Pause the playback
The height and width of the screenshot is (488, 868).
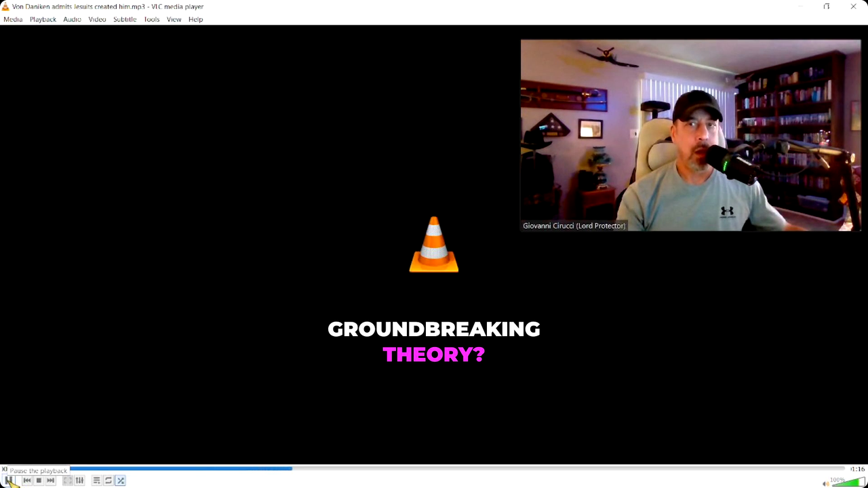coord(9,481)
